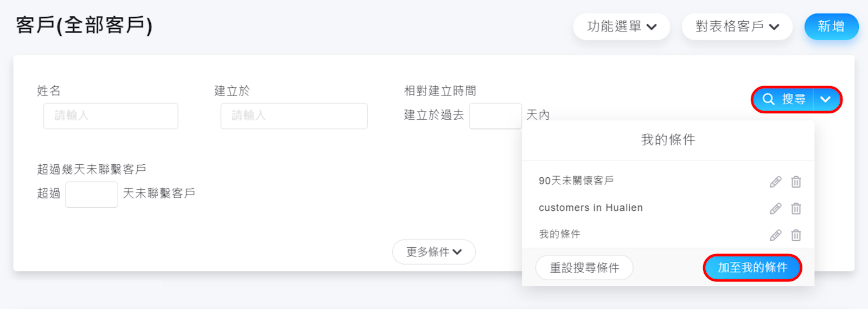Select the 90天未關懷客戶 saved condition
Image resolution: width=868 pixels, height=309 pixels.
click(576, 181)
